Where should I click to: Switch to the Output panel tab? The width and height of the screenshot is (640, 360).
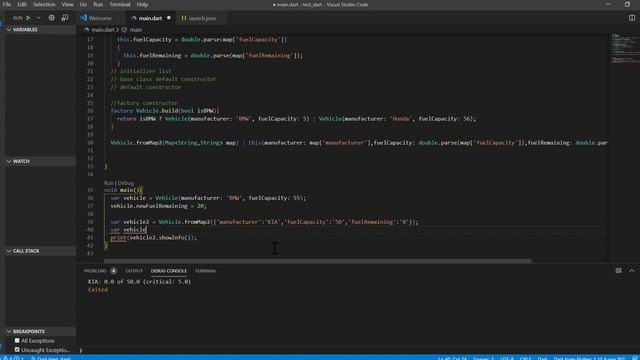(x=134, y=271)
